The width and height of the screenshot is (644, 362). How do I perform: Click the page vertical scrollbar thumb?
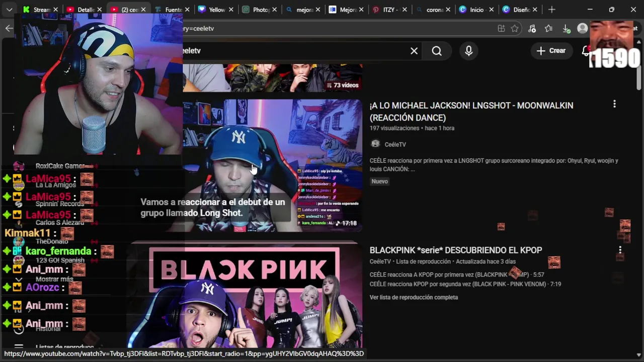click(x=639, y=78)
